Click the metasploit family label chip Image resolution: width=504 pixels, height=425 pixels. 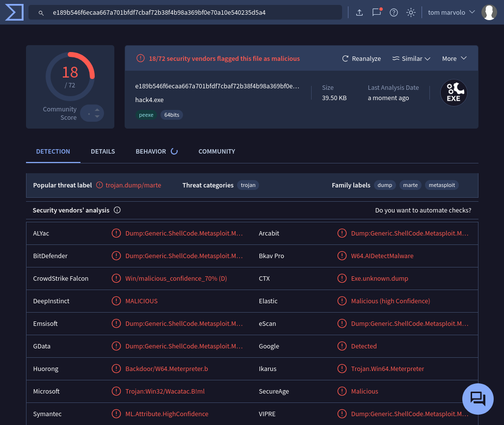coord(442,185)
